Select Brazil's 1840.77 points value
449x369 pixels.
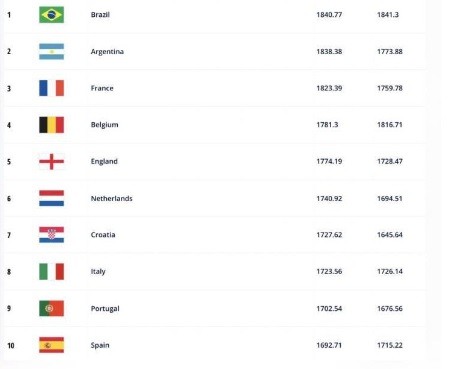(x=329, y=15)
